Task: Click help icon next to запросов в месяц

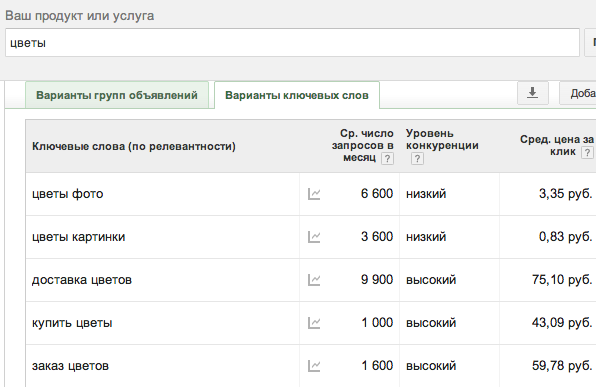Action: tap(387, 158)
